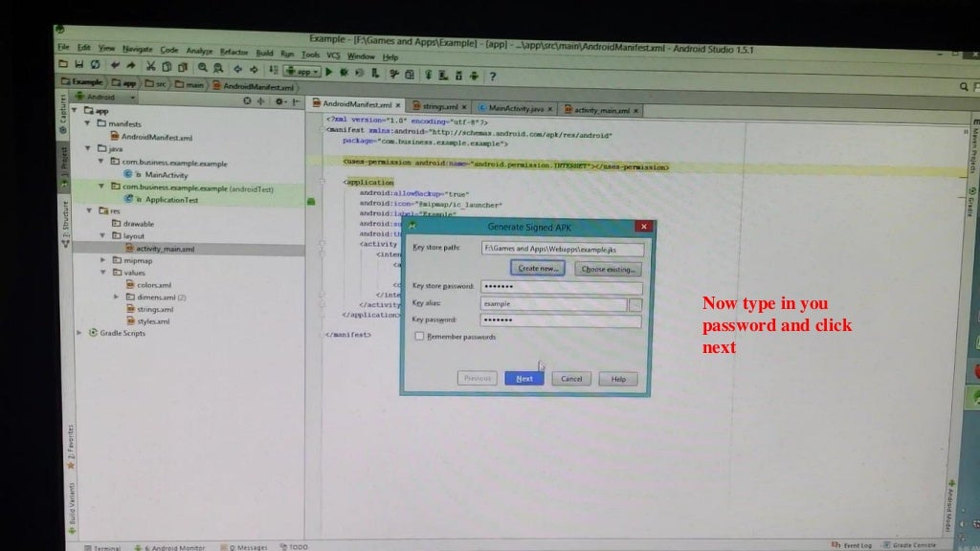The image size is (980, 551).
Task: Click the Save All toolbar icon
Action: pyautogui.click(x=79, y=64)
